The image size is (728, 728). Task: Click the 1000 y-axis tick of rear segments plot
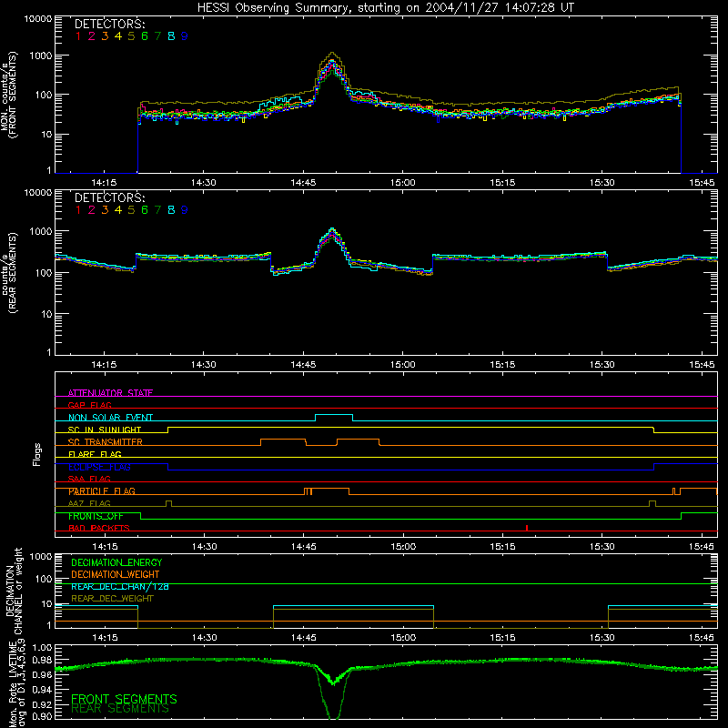pyautogui.click(x=41, y=231)
